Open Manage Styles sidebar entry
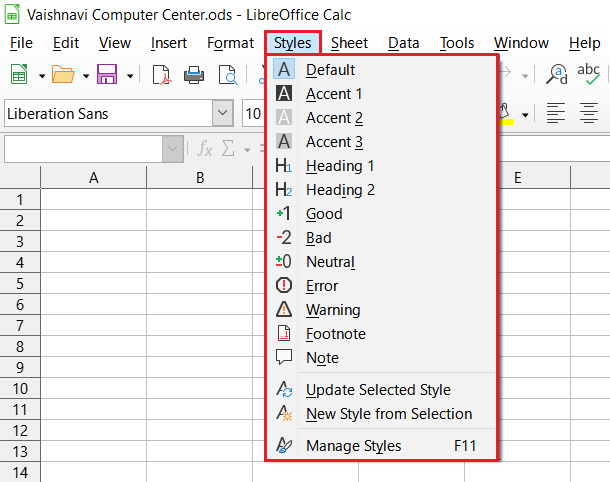 click(x=381, y=446)
